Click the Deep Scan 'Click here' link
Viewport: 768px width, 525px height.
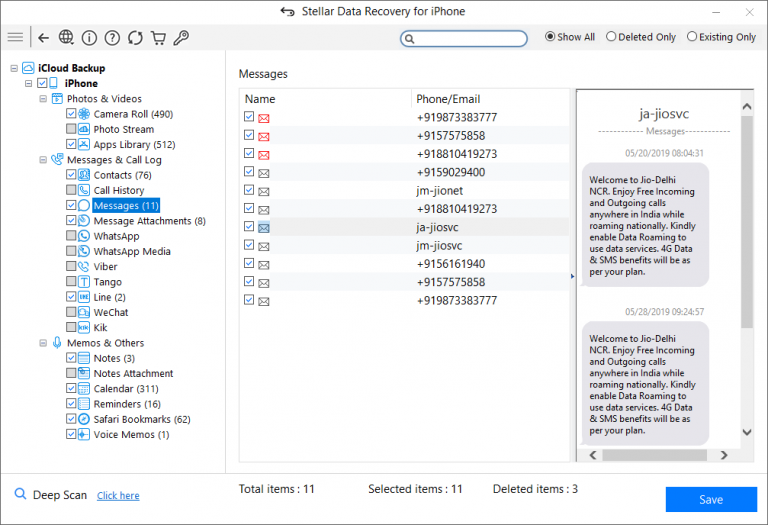(118, 496)
